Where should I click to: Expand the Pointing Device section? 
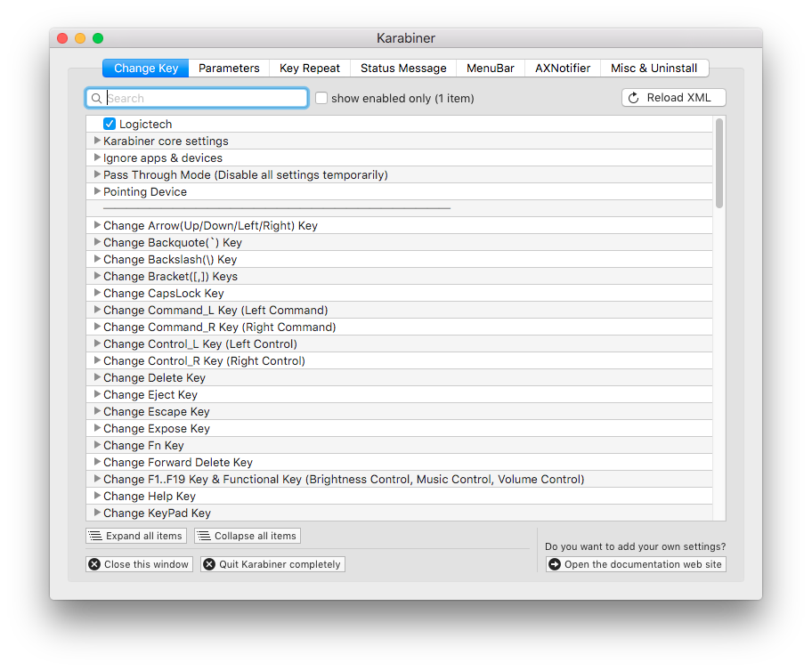(97, 191)
